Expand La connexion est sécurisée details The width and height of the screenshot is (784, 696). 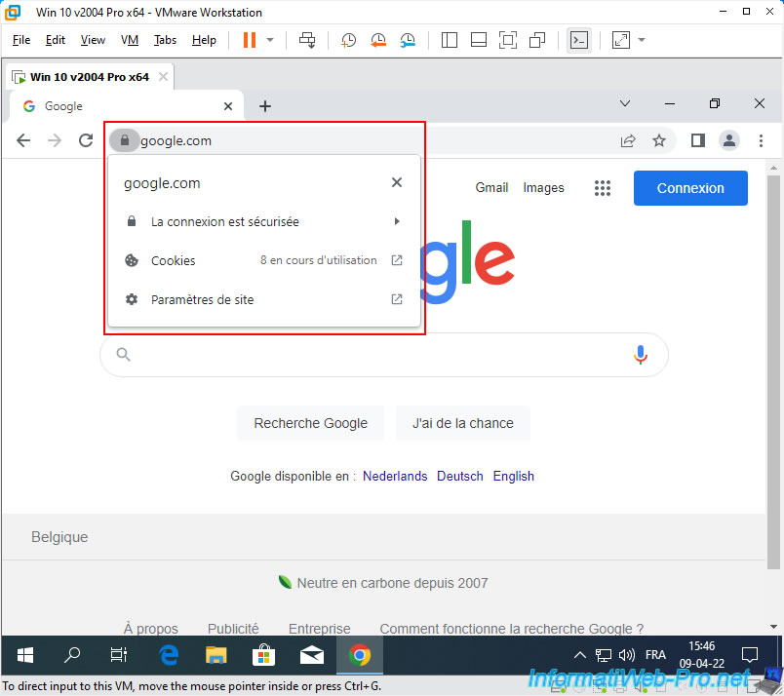[x=264, y=221]
